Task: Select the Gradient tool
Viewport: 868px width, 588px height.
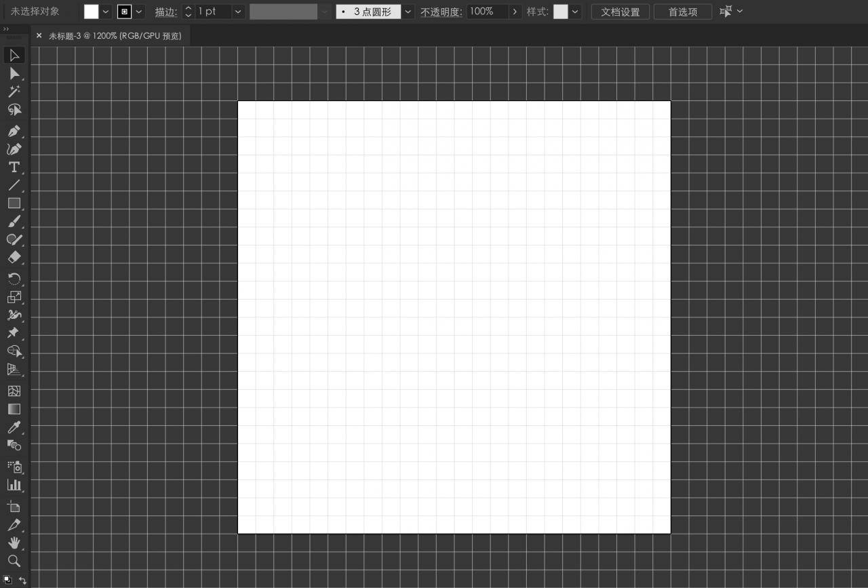Action: pos(14,409)
